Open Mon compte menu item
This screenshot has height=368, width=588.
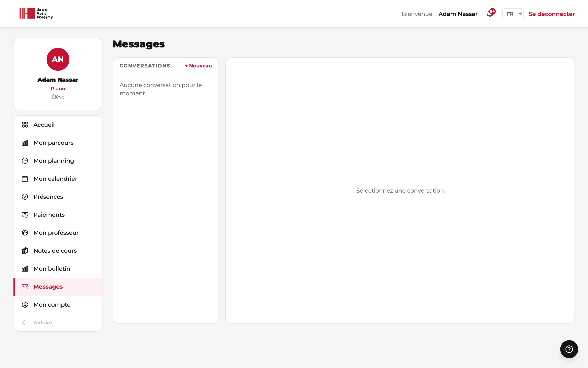pyautogui.click(x=58, y=305)
